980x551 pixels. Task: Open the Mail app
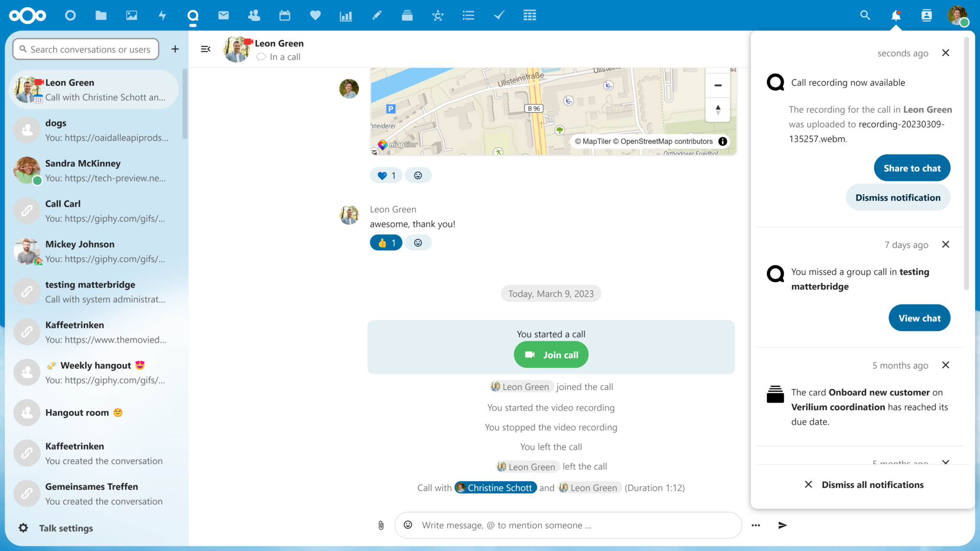pos(223,15)
